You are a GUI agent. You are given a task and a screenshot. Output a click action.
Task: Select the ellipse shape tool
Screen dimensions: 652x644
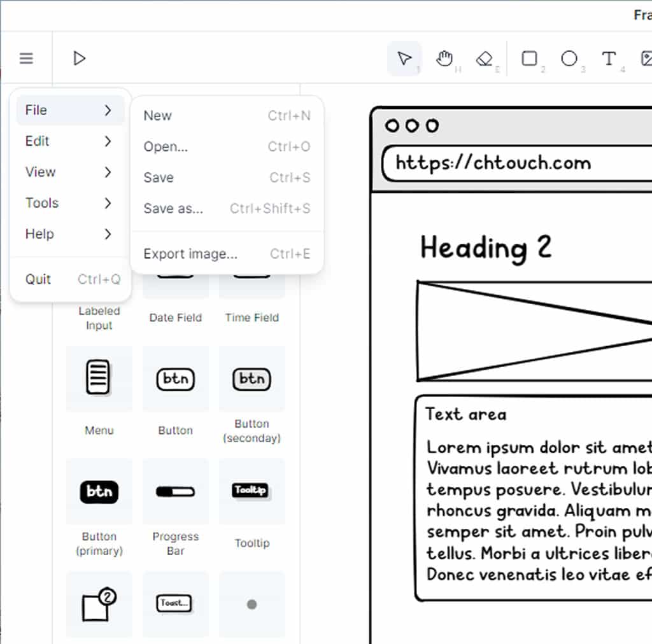click(569, 58)
